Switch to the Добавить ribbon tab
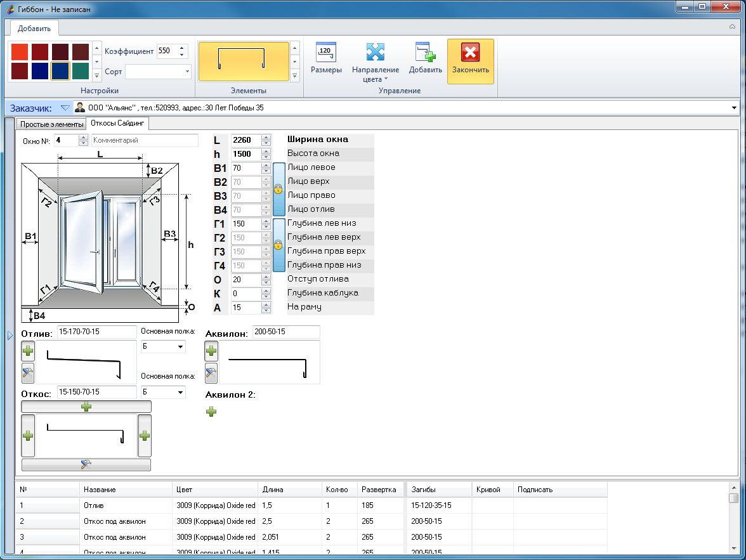Screen dimensions: 746x560 (x=34, y=29)
